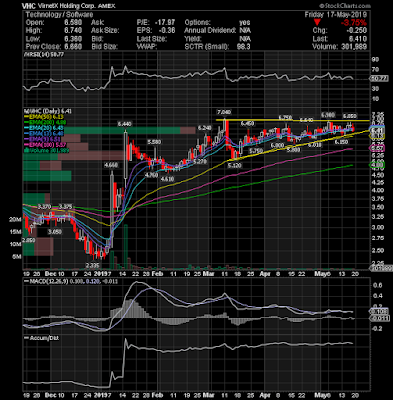Click the Technology / Software sector label
The width and height of the screenshot is (393, 400).
point(59,15)
